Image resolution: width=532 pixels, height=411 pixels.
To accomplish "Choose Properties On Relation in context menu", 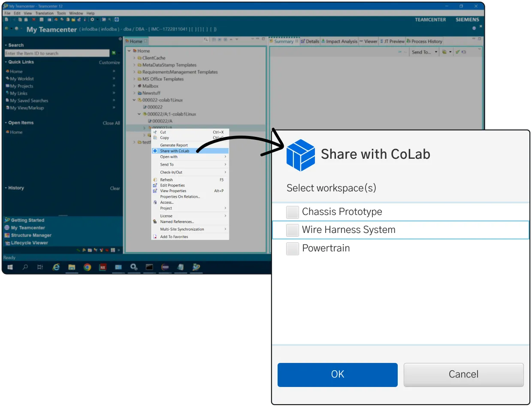I will (x=180, y=196).
